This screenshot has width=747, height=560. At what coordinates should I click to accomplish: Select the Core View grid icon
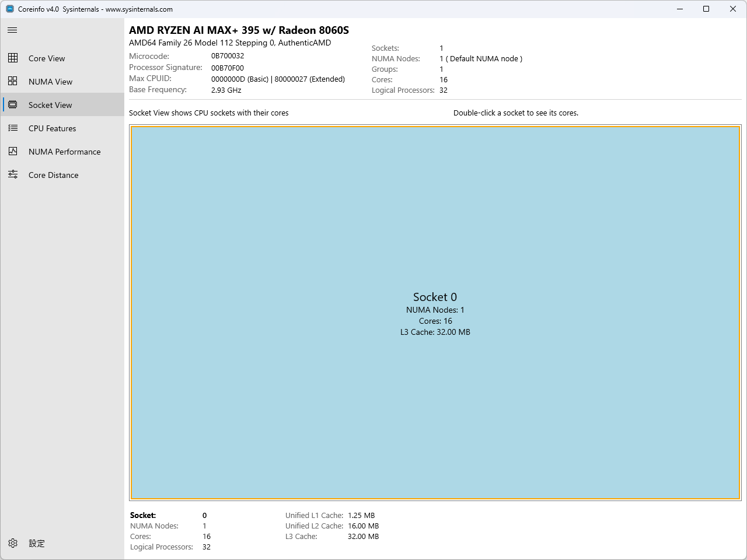tap(12, 58)
